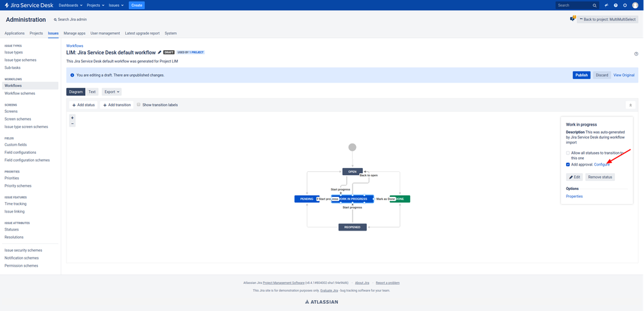Click the View Original link
This screenshot has height=311, width=644.
pyautogui.click(x=624, y=75)
